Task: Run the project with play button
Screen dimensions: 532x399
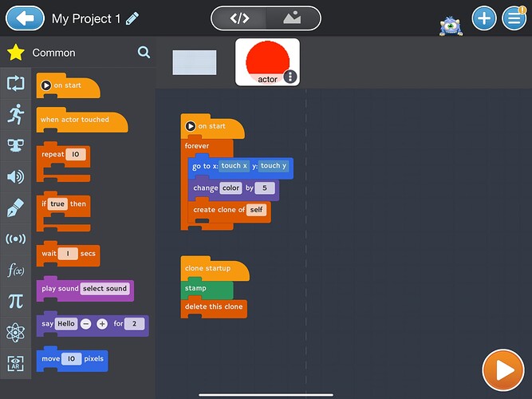Action: (503, 370)
